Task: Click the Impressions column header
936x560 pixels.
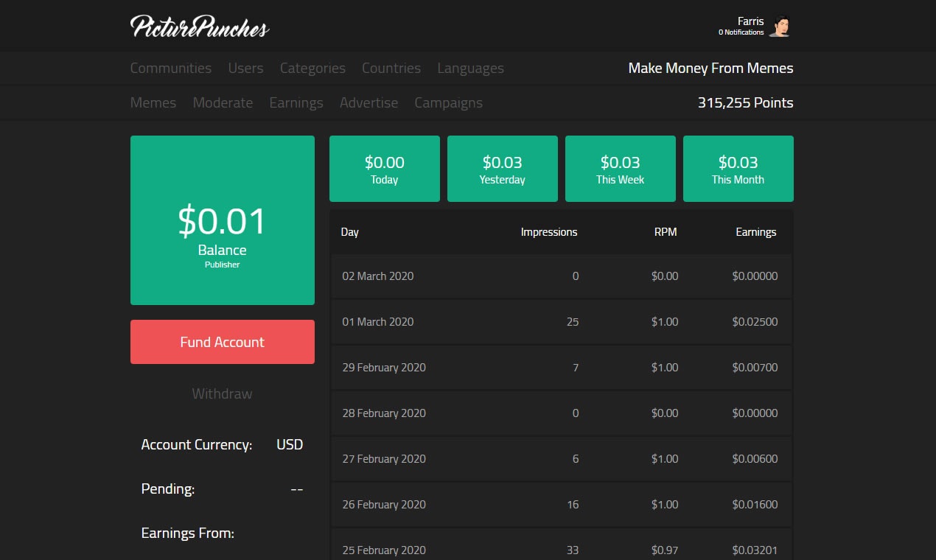Action: coord(549,231)
